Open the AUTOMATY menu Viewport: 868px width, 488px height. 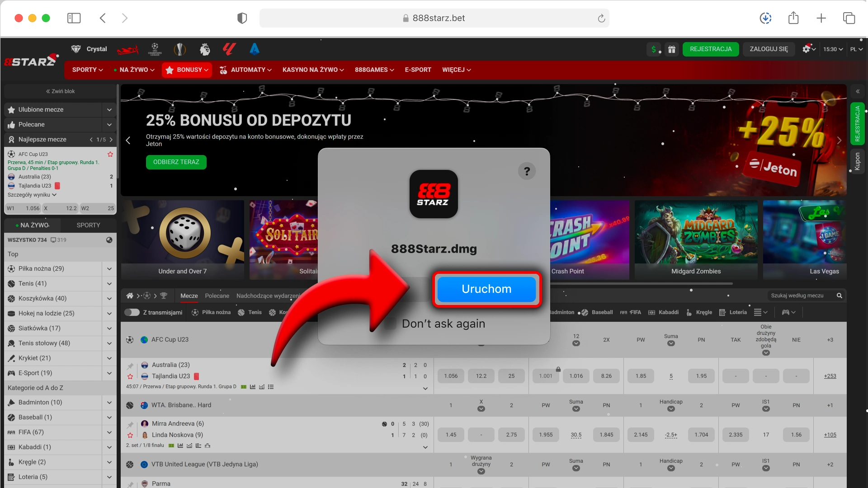245,70
